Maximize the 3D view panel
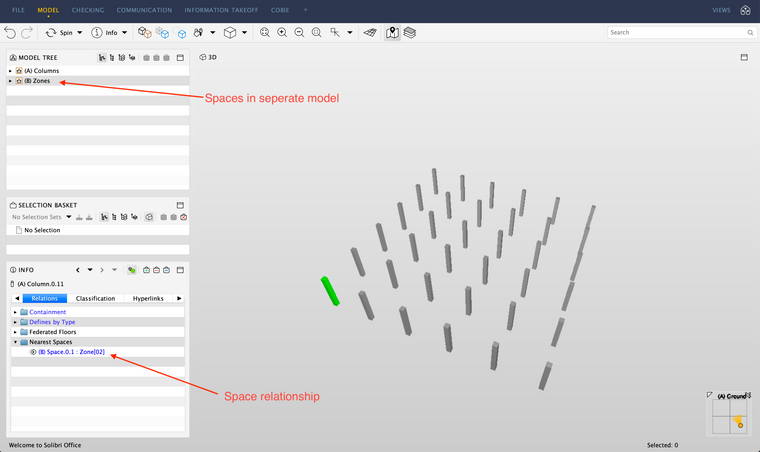This screenshot has height=452, width=760. [x=744, y=57]
